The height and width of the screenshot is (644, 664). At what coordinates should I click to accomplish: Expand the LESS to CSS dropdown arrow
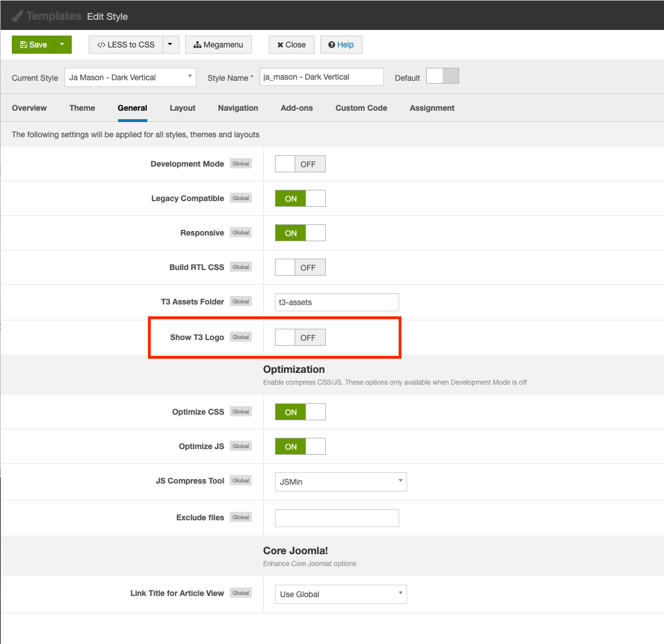point(171,45)
